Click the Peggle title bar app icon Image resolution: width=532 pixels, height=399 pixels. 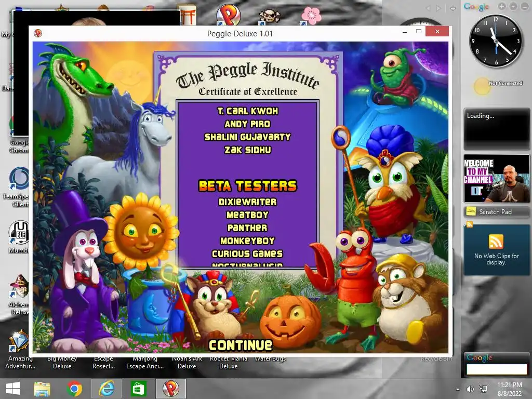(x=37, y=33)
